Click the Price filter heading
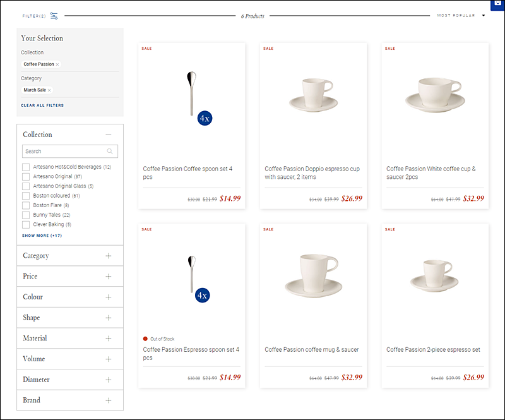Screen dimensions: 505x420 coord(30,276)
